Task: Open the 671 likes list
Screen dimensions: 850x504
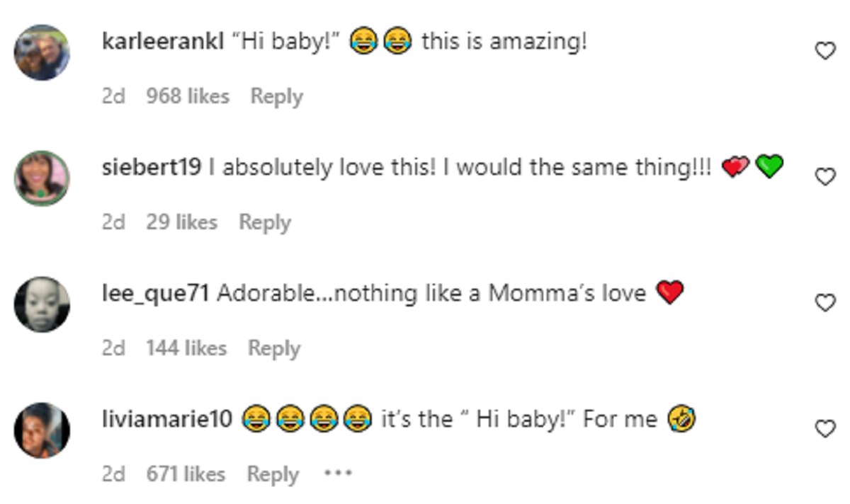Action: pyautogui.click(x=186, y=474)
